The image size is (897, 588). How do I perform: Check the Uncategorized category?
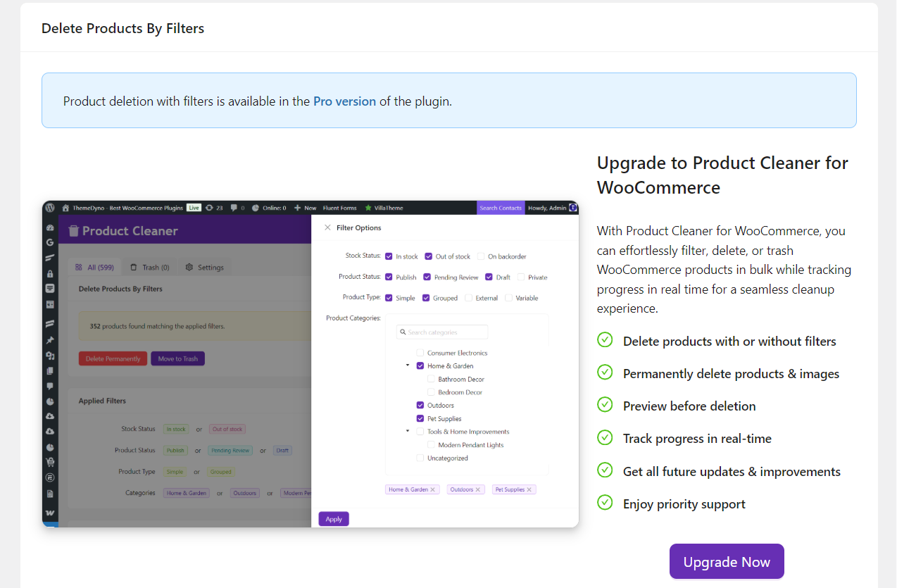pos(420,458)
